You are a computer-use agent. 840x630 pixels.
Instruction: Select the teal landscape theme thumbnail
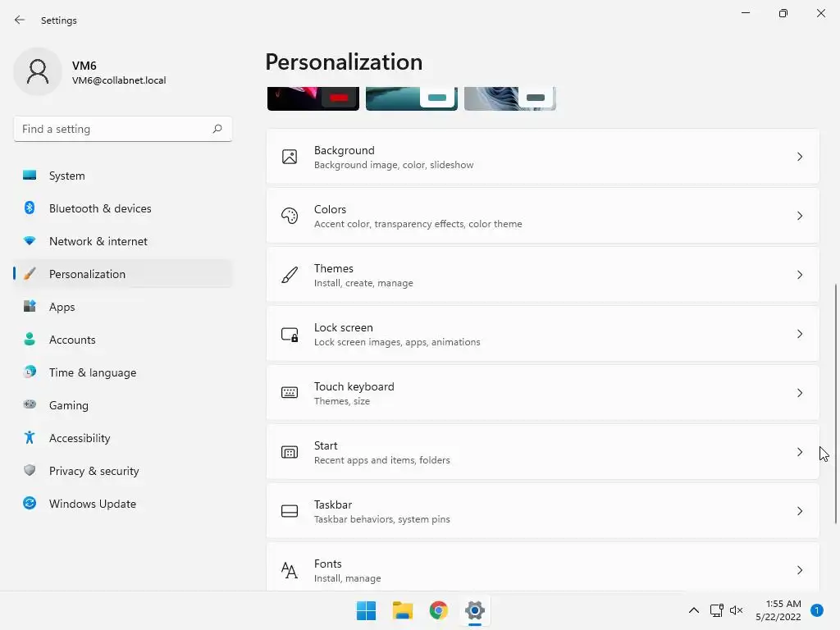pos(412,98)
